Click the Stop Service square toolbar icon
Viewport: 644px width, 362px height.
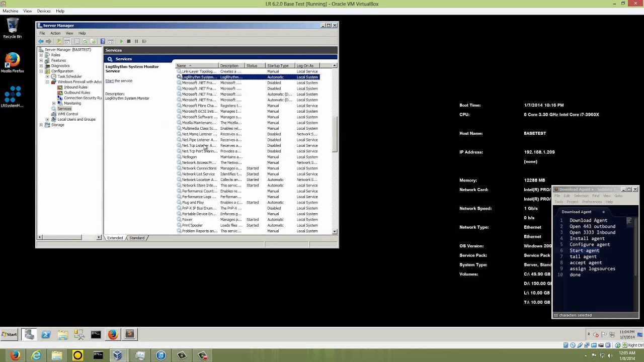129,41
